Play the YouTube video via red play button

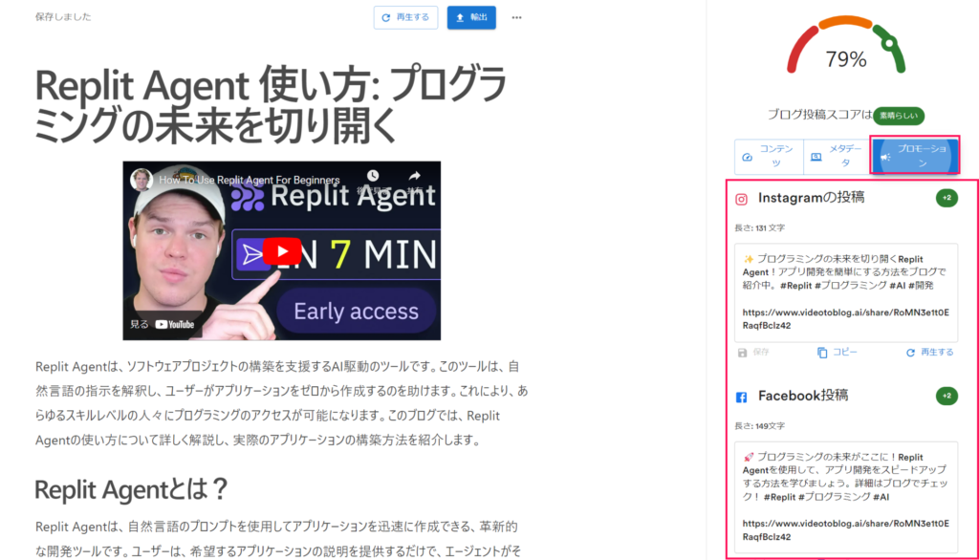pos(282,251)
